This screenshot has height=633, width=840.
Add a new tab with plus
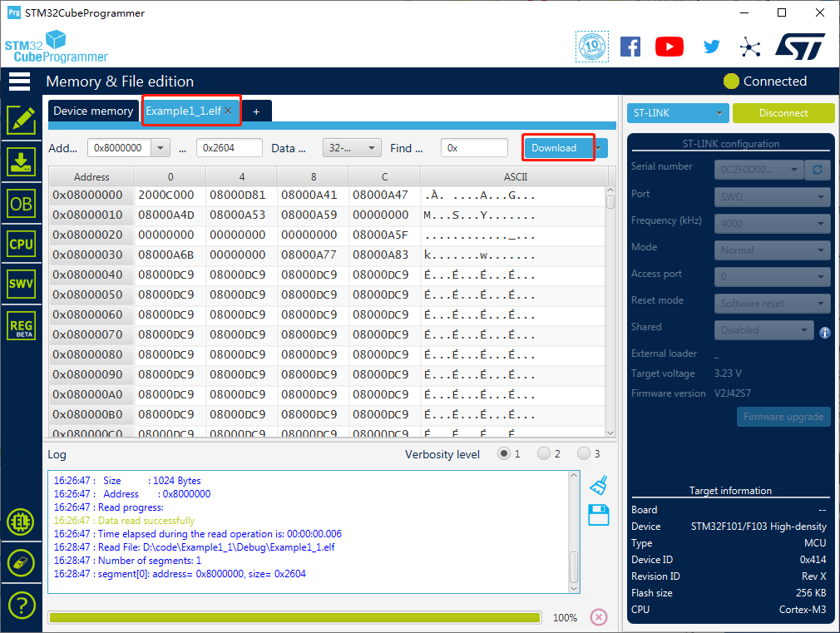257,111
